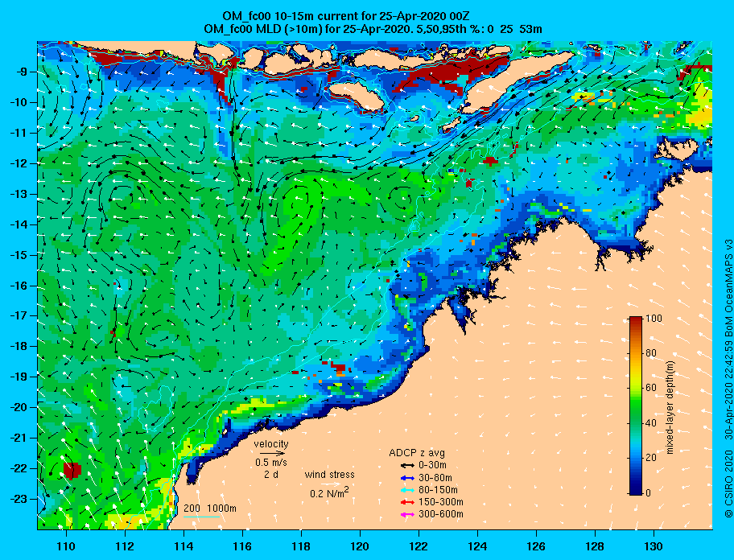Click the red 150-300m ADCP legend arrow
Viewport: 734px width, 560px height.
coord(407,502)
